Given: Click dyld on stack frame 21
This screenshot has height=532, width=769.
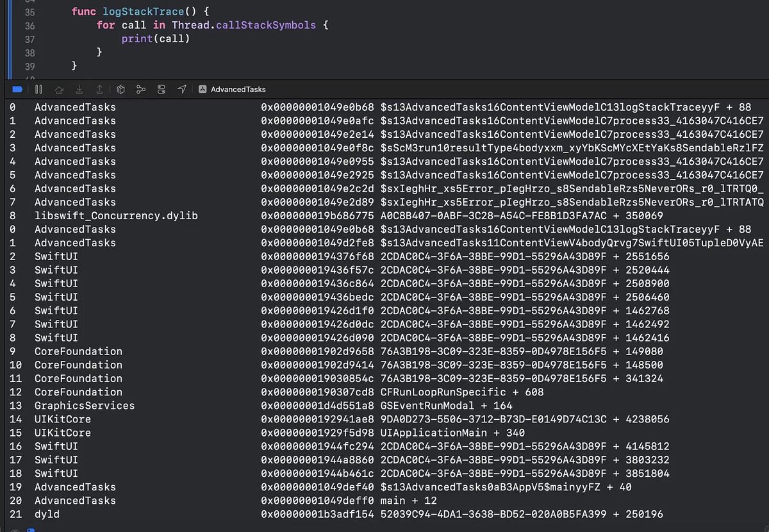Looking at the screenshot, I should pyautogui.click(x=47, y=514).
